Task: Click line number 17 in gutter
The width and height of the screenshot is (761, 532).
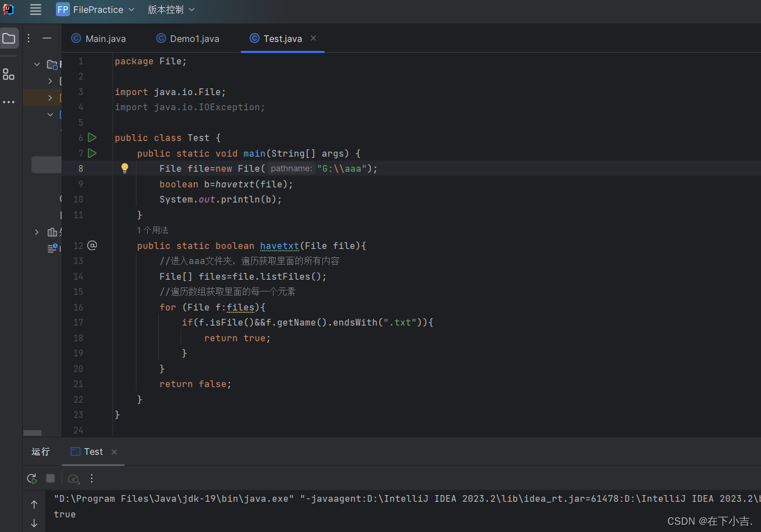Action: 78,322
